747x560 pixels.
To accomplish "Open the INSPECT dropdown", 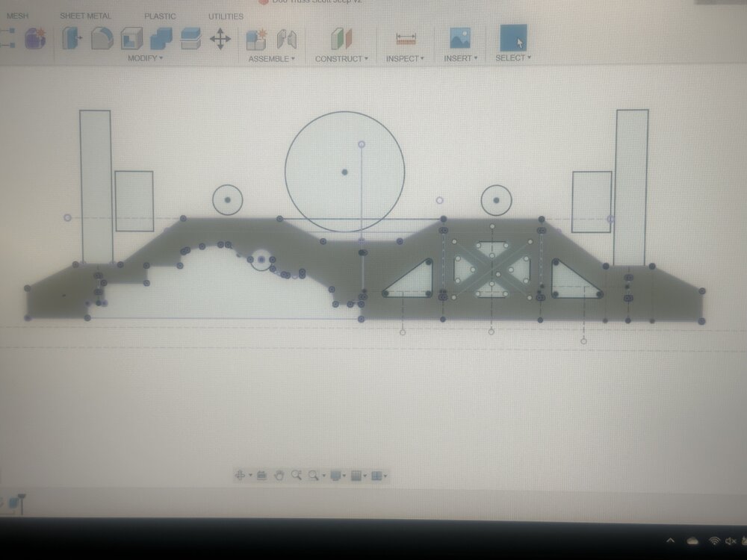I will click(x=404, y=58).
